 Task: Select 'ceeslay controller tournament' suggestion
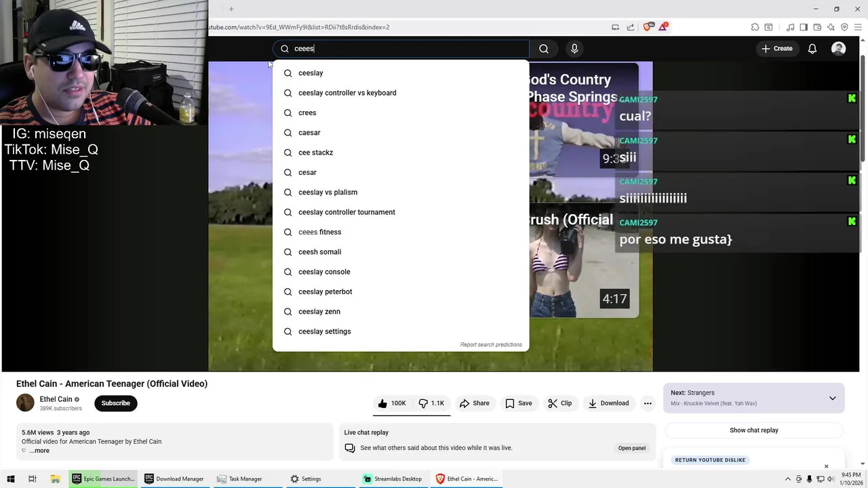(x=400, y=212)
